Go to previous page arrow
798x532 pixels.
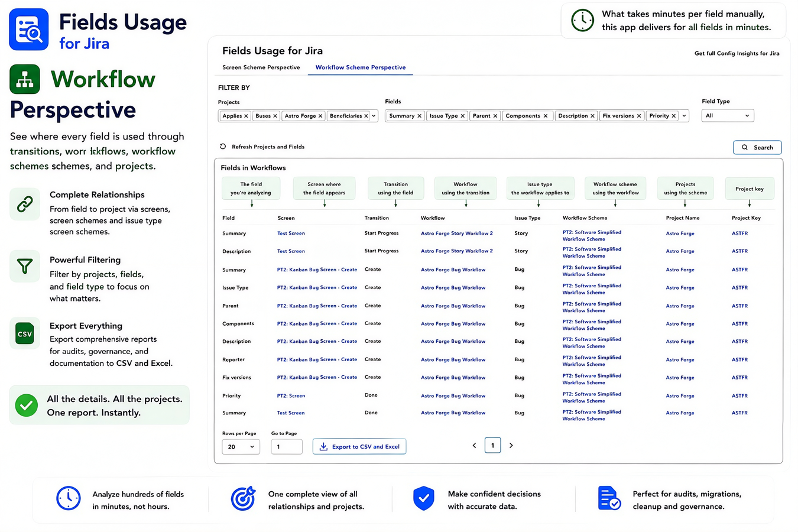(x=474, y=446)
